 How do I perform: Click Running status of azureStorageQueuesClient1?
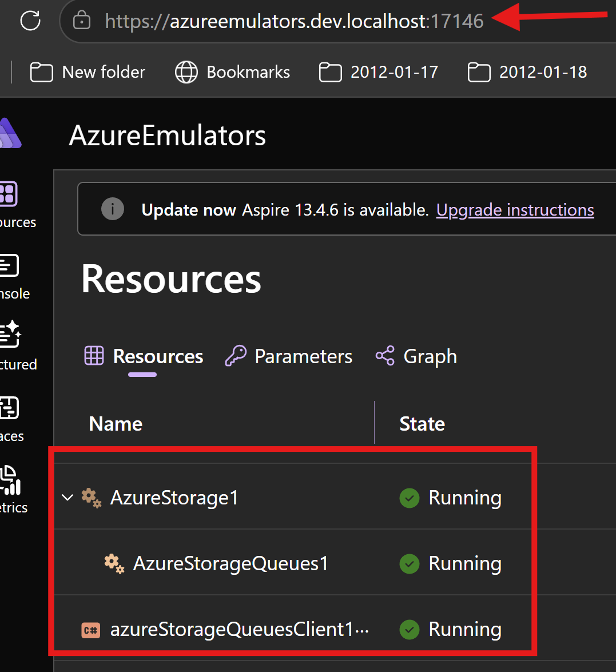coord(464,630)
